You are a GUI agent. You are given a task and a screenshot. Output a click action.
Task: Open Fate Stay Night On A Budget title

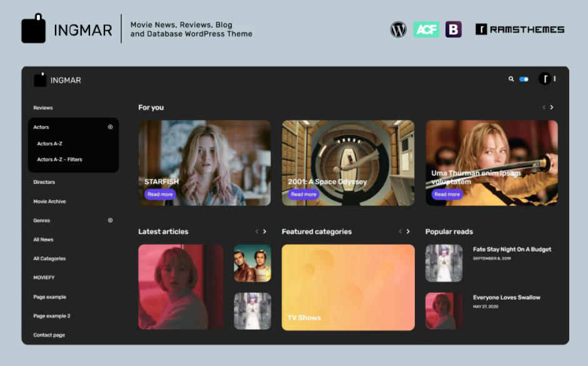coord(512,249)
